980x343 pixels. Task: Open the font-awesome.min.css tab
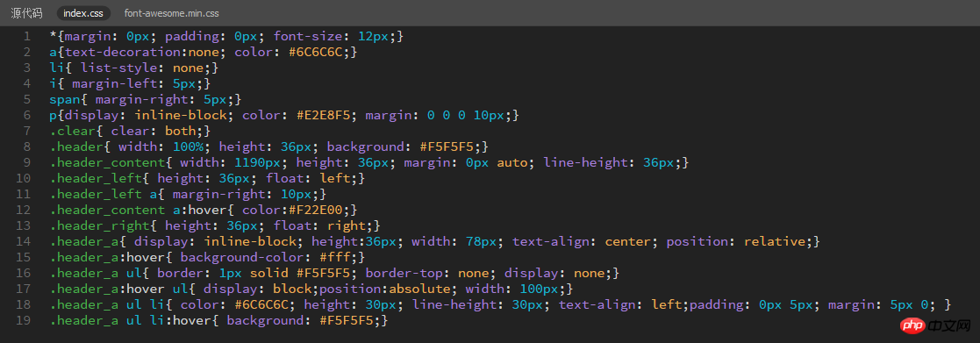pos(171,13)
